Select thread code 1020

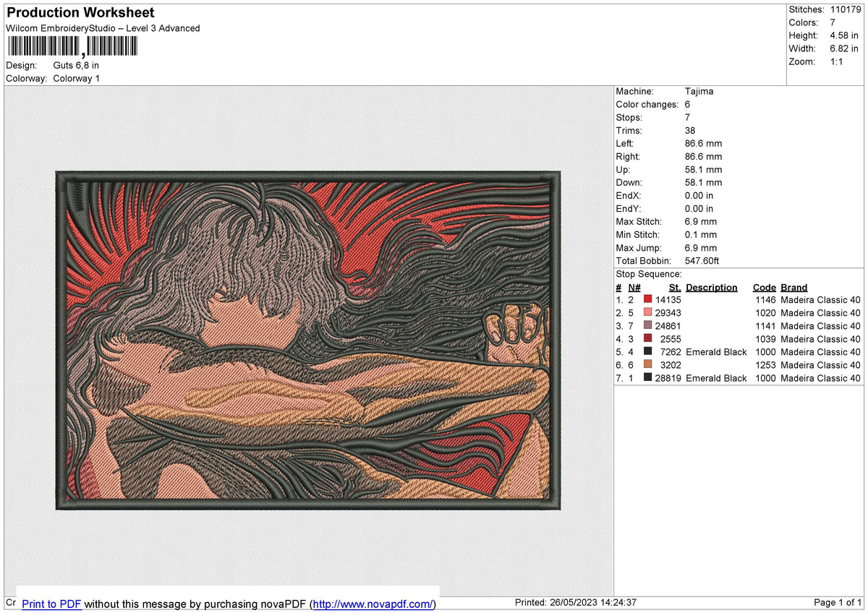[x=765, y=313]
